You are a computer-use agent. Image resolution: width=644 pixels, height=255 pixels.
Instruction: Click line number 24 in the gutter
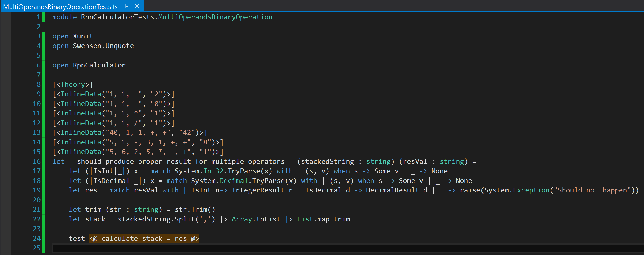click(x=36, y=238)
